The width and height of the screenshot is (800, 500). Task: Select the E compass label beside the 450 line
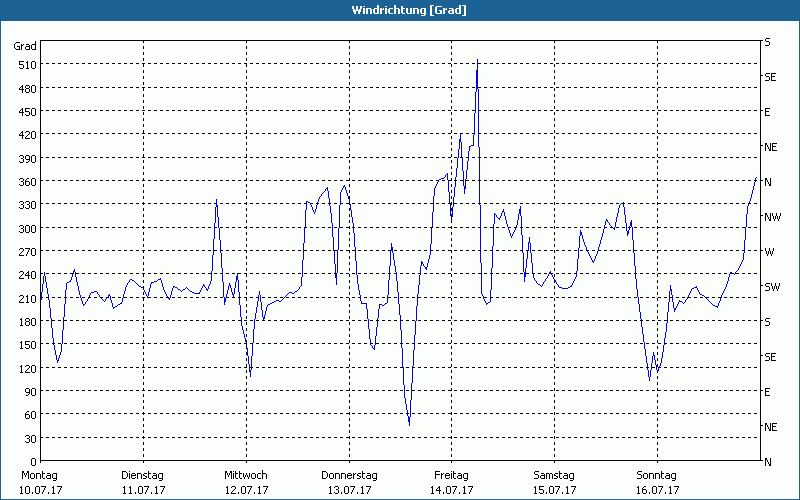tap(767, 112)
